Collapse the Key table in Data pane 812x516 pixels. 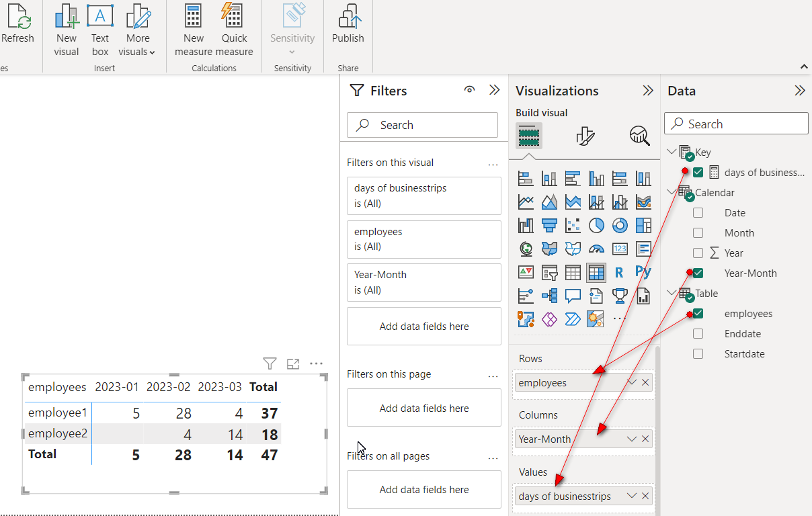pos(672,152)
